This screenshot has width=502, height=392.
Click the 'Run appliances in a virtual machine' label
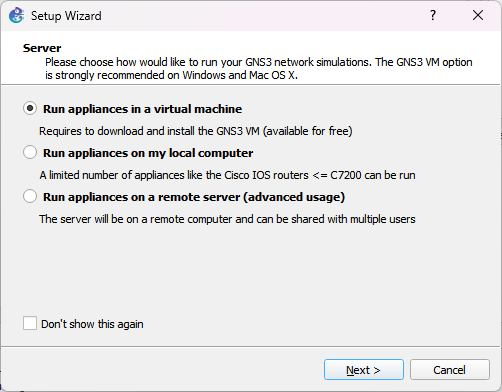pyautogui.click(x=142, y=109)
